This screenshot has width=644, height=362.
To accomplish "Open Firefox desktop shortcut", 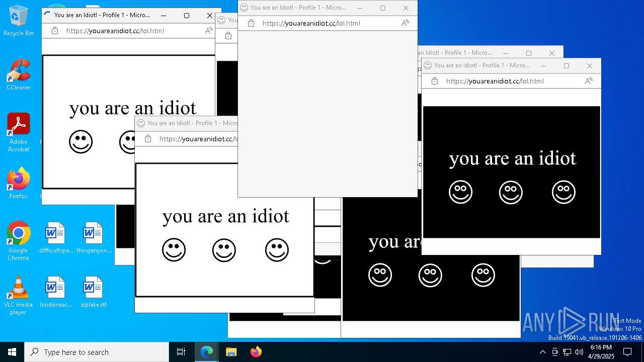I will 19,184.
